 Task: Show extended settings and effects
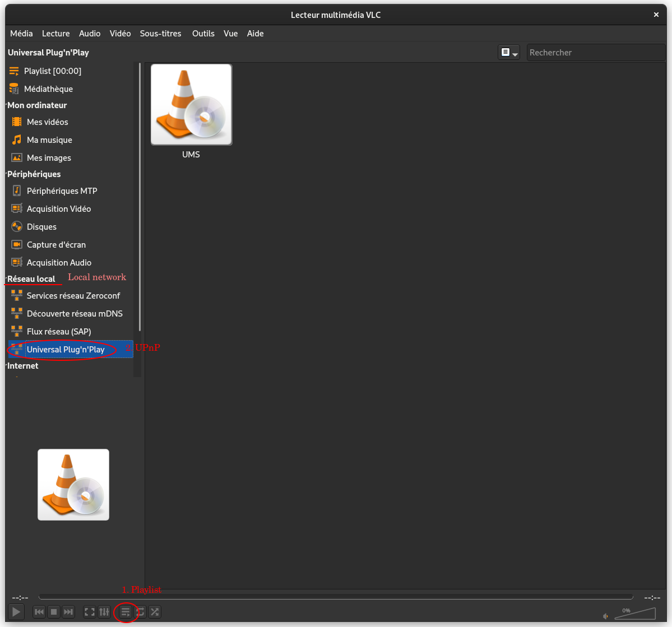104,611
